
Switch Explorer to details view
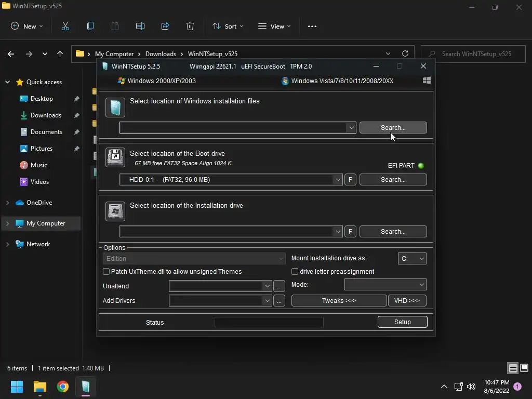click(513, 368)
